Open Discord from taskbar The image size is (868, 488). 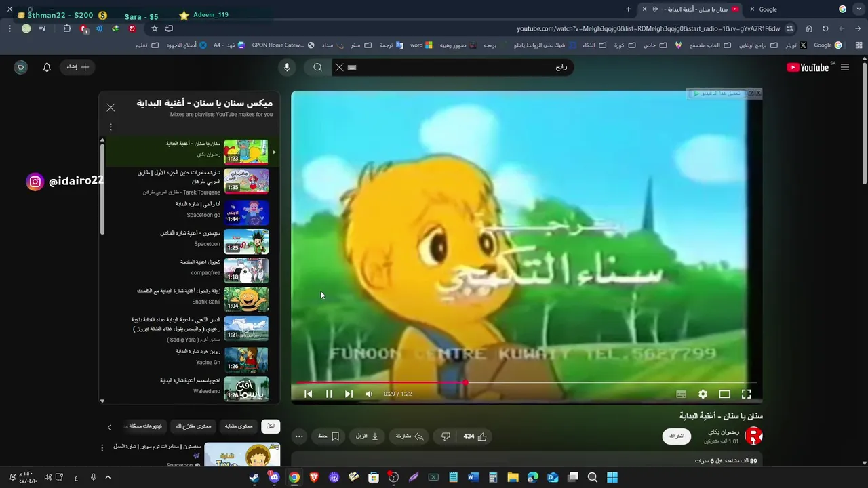click(x=274, y=477)
